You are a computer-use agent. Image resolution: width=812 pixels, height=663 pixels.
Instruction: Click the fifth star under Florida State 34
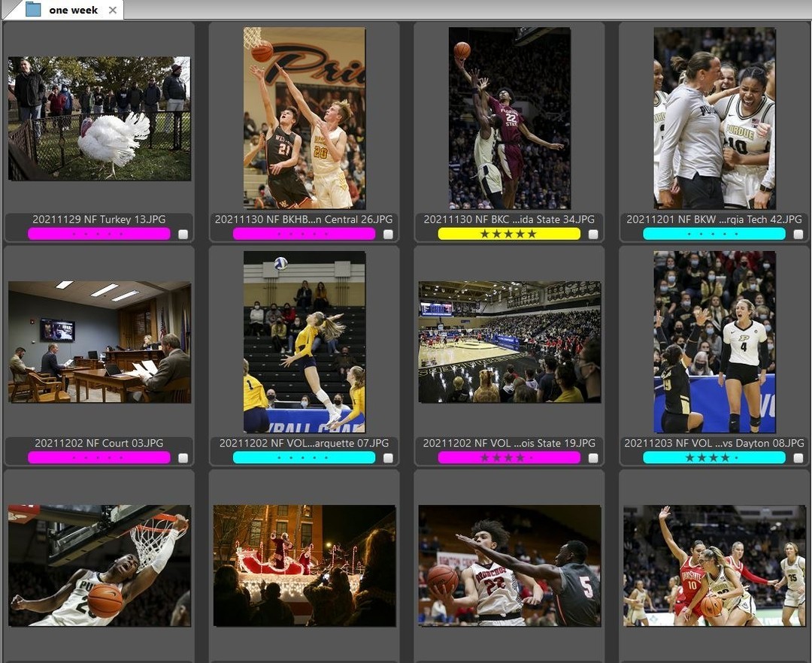(532, 233)
